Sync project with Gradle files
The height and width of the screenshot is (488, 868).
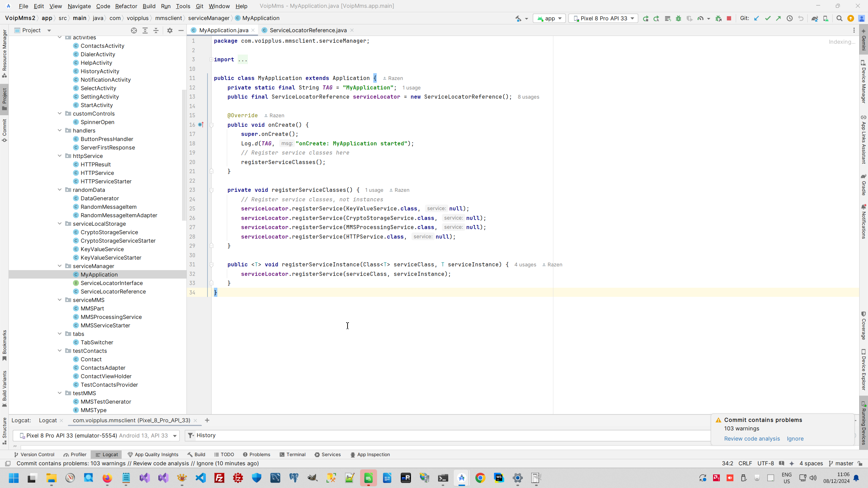pyautogui.click(x=814, y=19)
